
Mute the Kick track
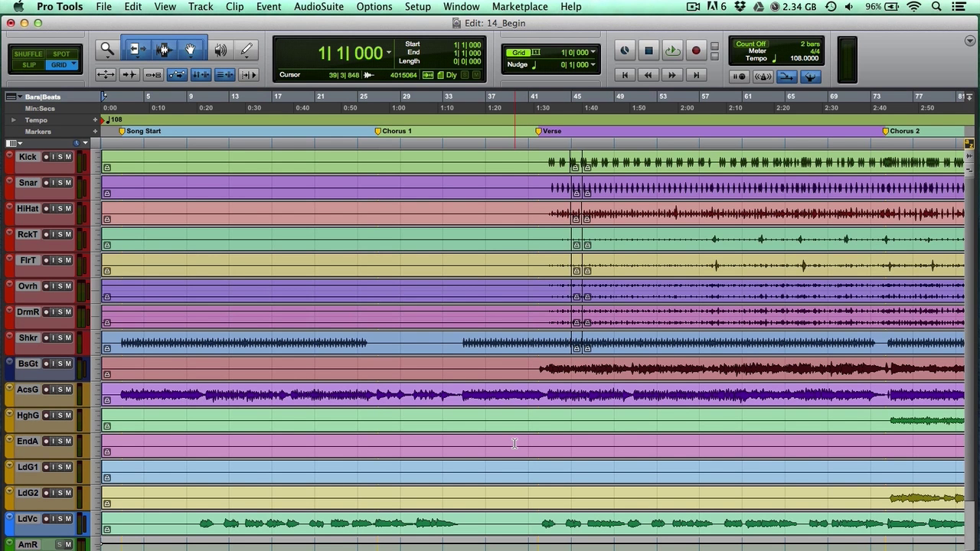click(x=68, y=157)
